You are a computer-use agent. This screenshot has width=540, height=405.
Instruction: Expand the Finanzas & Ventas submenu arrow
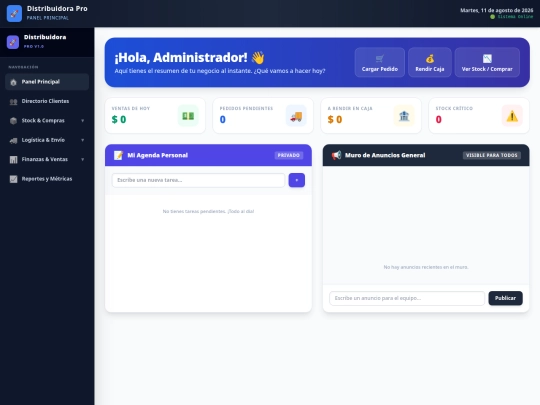click(83, 159)
